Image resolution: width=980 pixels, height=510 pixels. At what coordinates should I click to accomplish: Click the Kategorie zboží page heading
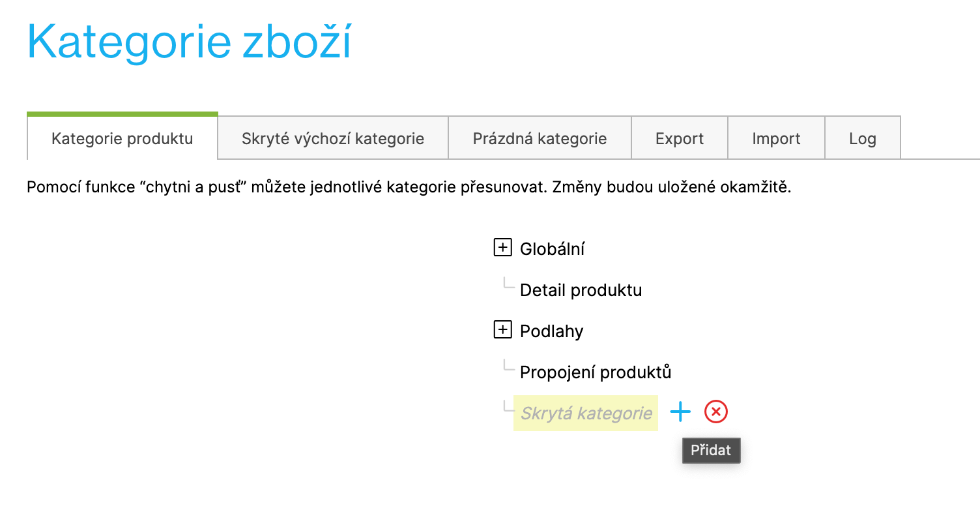189,42
